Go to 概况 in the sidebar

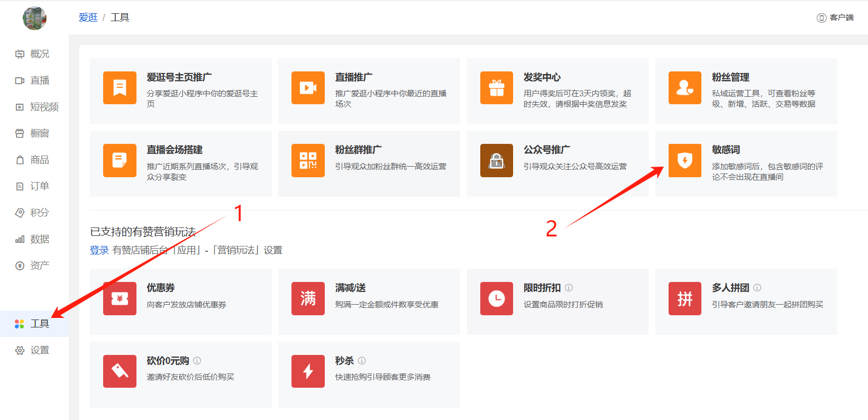click(x=40, y=54)
